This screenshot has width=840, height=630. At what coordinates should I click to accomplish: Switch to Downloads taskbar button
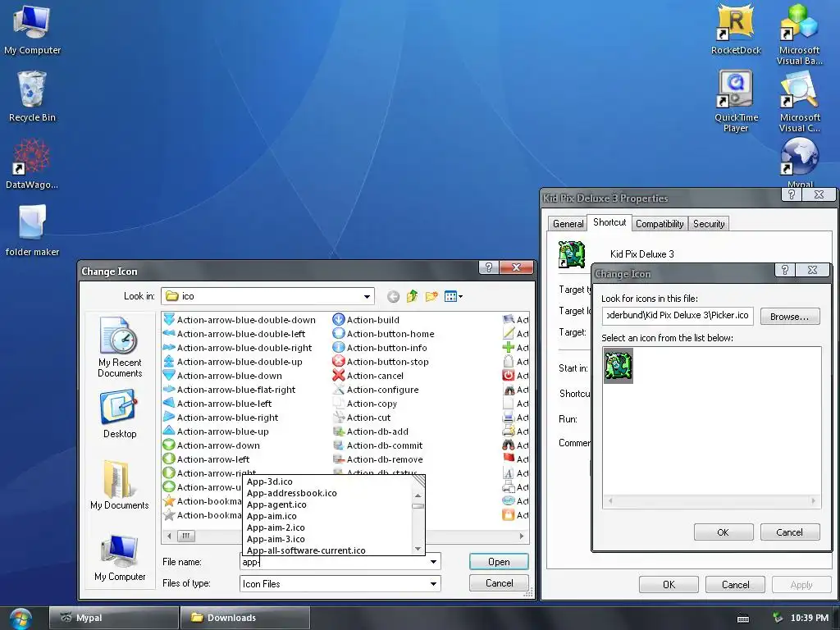pos(244,618)
